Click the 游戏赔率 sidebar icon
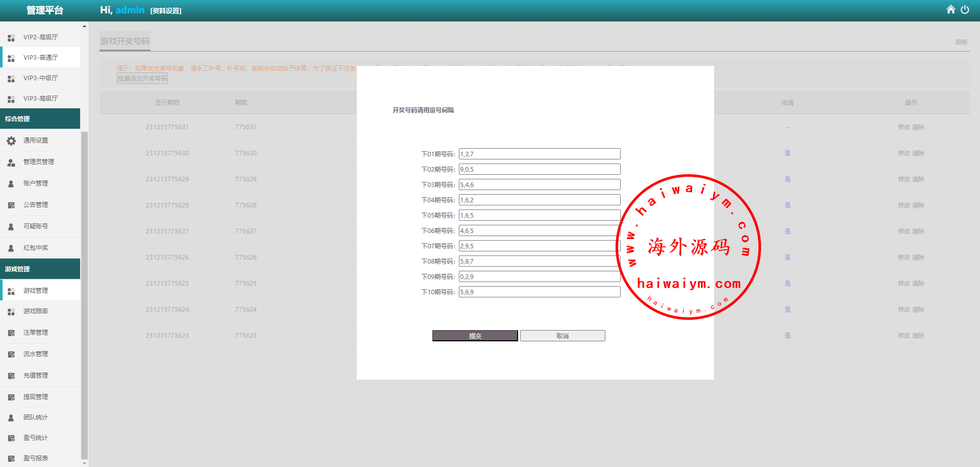Screen dimensions: 980x467 (x=11, y=312)
